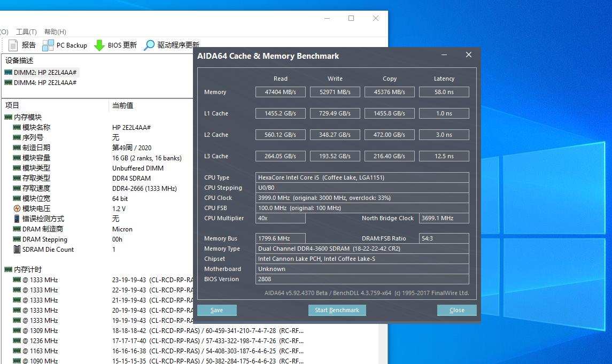Click the 内存计时 group icon
The width and height of the screenshot is (612, 364).
pos(8,269)
